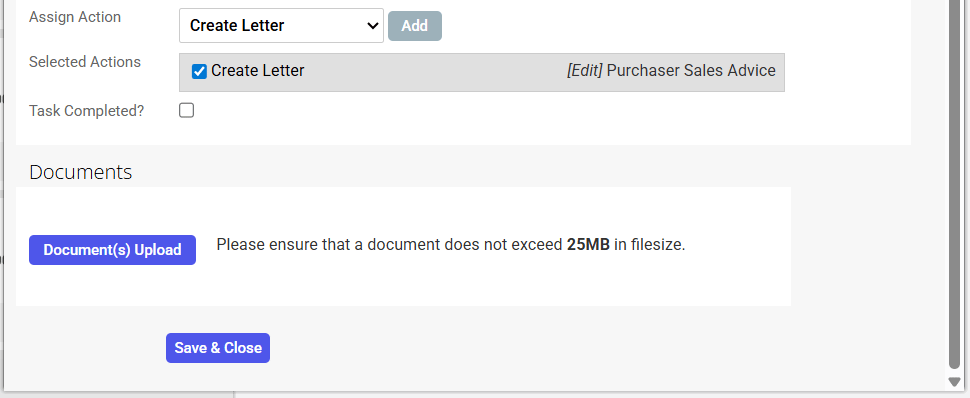Click the vertical scrollbar thumb
The image size is (970, 398).
(954, 186)
